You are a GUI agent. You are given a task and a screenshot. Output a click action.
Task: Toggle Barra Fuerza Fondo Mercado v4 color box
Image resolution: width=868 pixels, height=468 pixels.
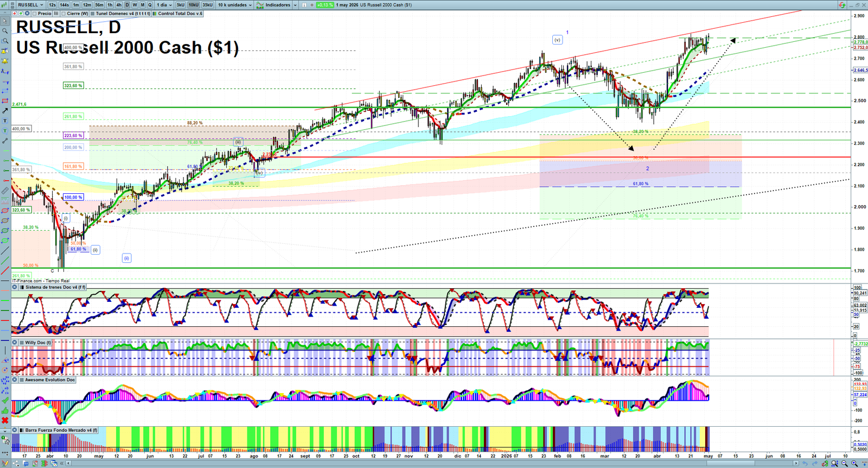point(22,430)
